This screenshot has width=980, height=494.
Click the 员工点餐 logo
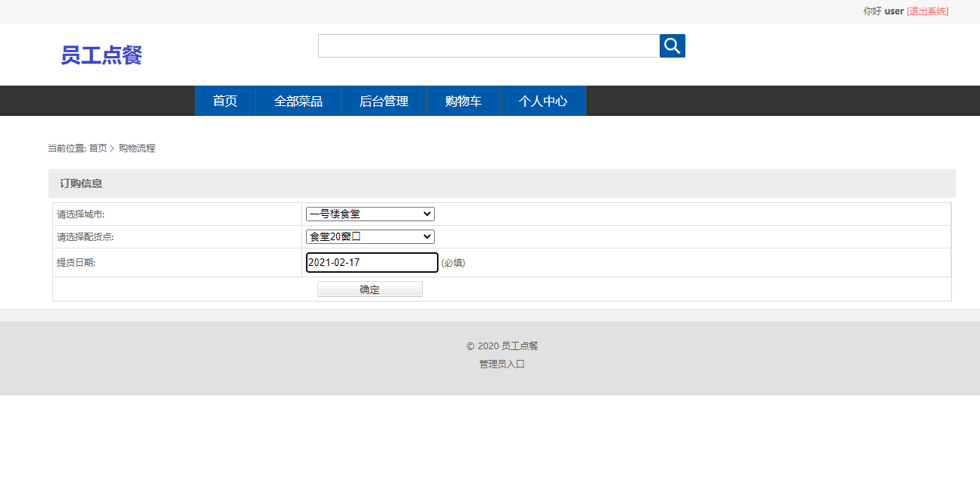click(101, 55)
